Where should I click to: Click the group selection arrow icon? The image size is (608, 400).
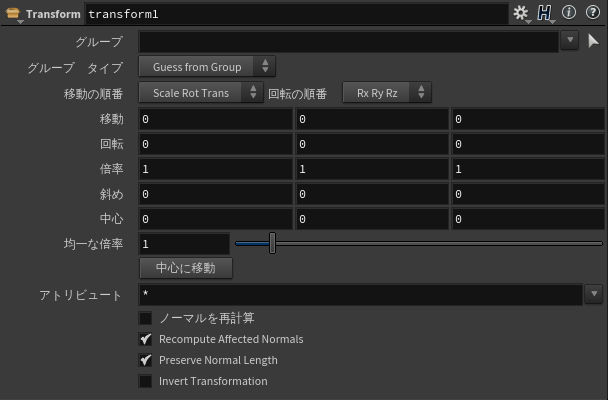click(593, 41)
